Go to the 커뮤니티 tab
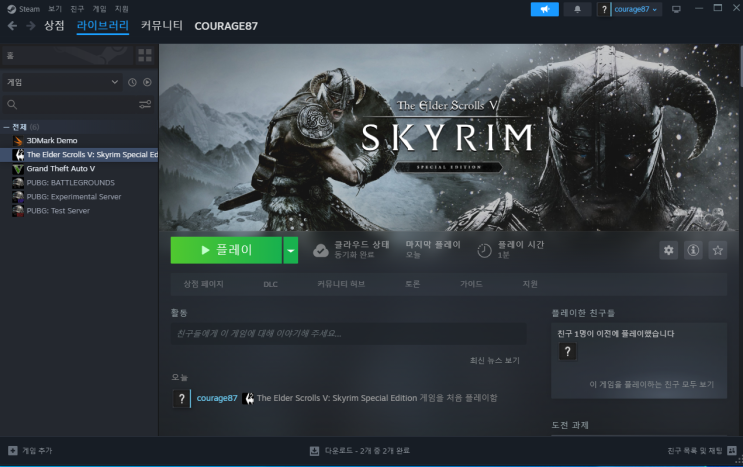Image resolution: width=743 pixels, height=467 pixels. [162, 26]
